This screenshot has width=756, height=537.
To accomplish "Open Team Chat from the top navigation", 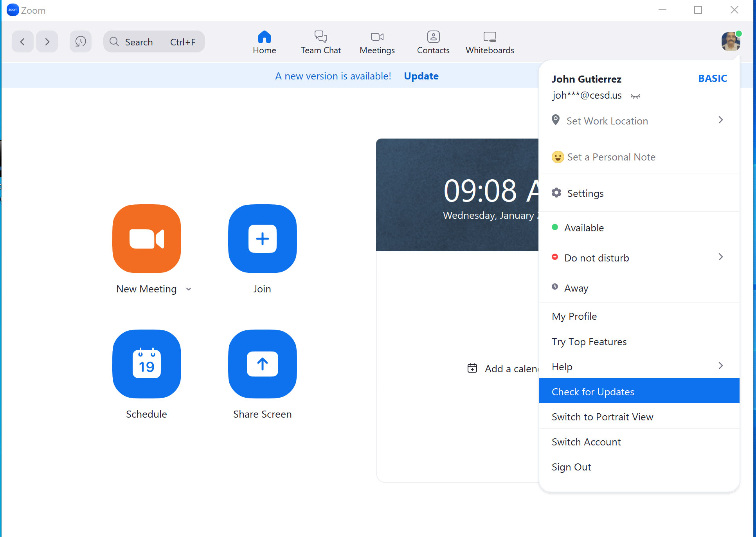I will click(x=320, y=42).
